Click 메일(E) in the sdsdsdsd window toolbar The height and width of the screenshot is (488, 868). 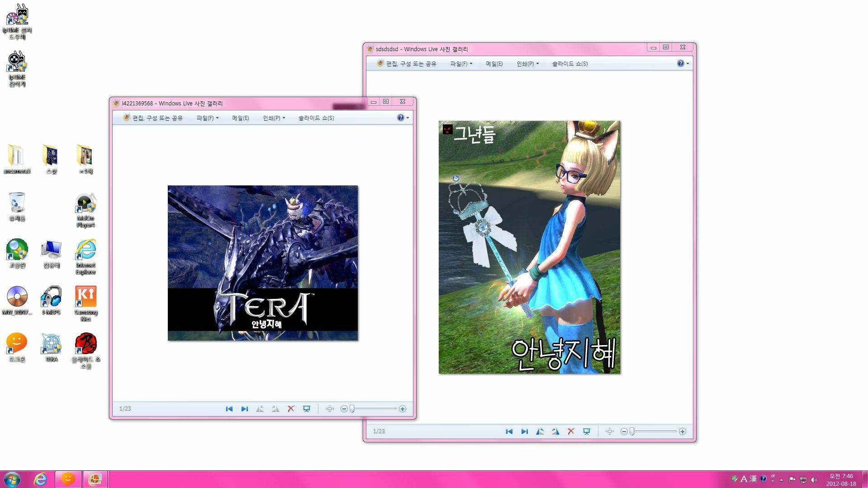494,64
